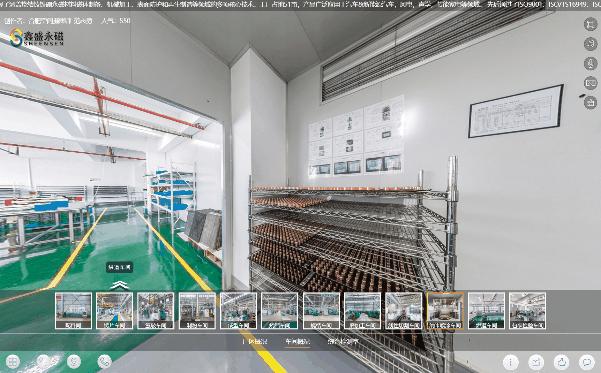The width and height of the screenshot is (601, 373).
Task: Open the thumbnail right after the highlighted one
Action: [x=486, y=311]
